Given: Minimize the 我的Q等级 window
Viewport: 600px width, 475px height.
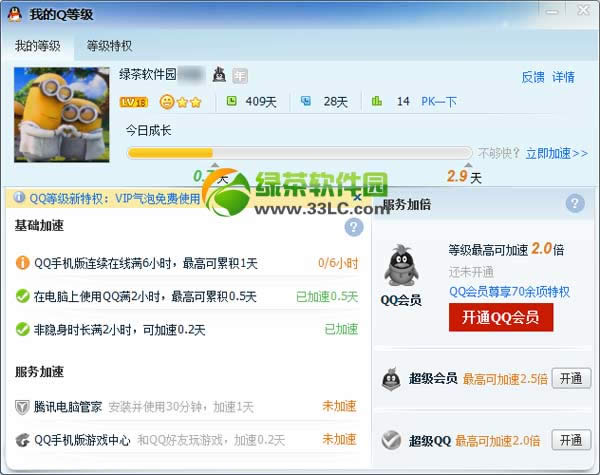Looking at the screenshot, I should (552, 11).
